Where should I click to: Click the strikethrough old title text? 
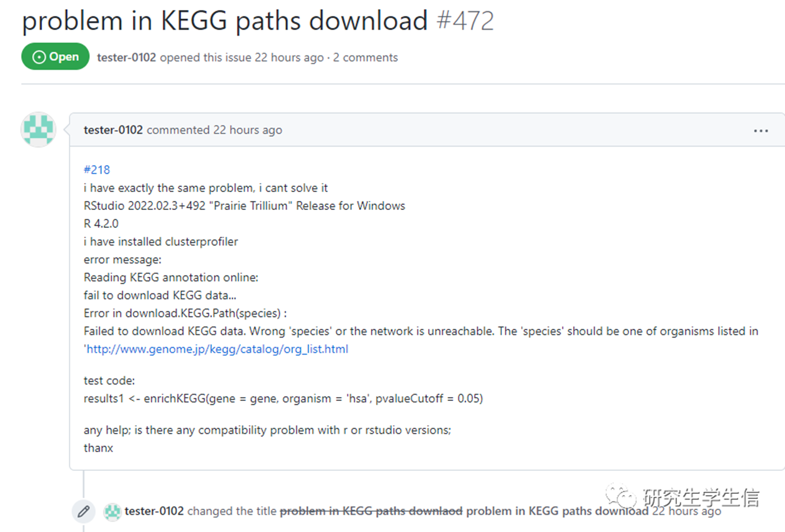coord(371,511)
